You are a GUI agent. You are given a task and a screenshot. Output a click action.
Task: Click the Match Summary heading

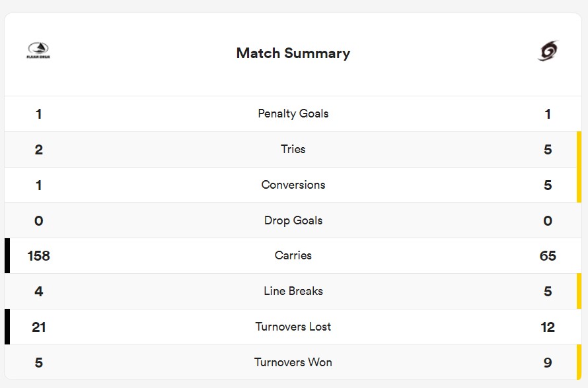(x=293, y=53)
